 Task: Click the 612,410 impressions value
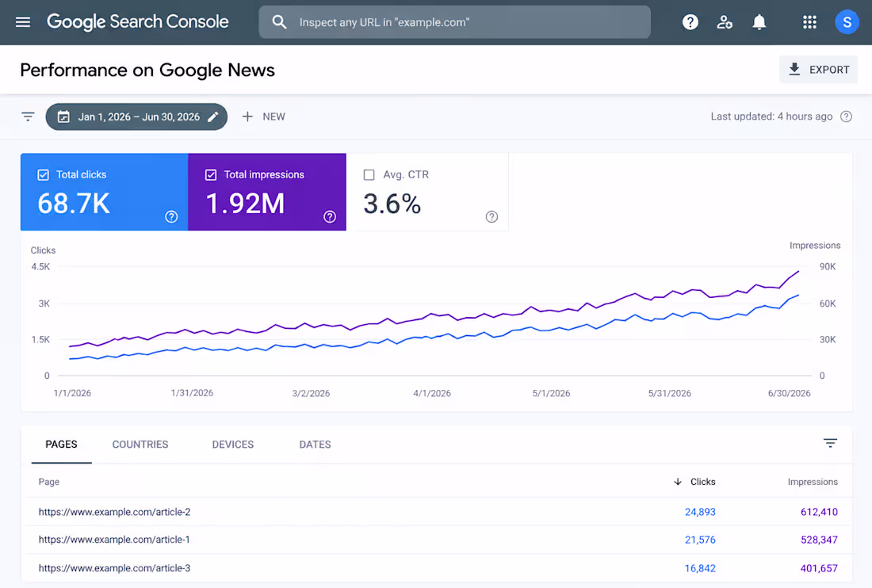tap(819, 512)
